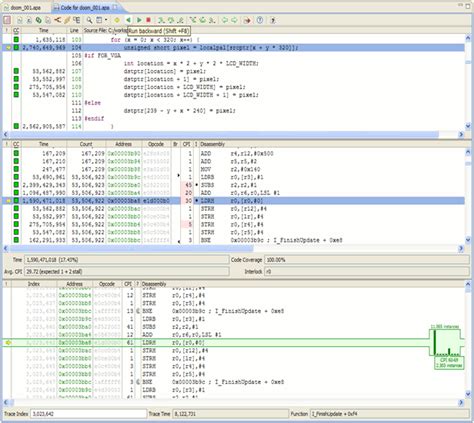Screen dimensions: 474x423
Task: Click the red Stop square icon
Action: pyautogui.click(x=149, y=20)
